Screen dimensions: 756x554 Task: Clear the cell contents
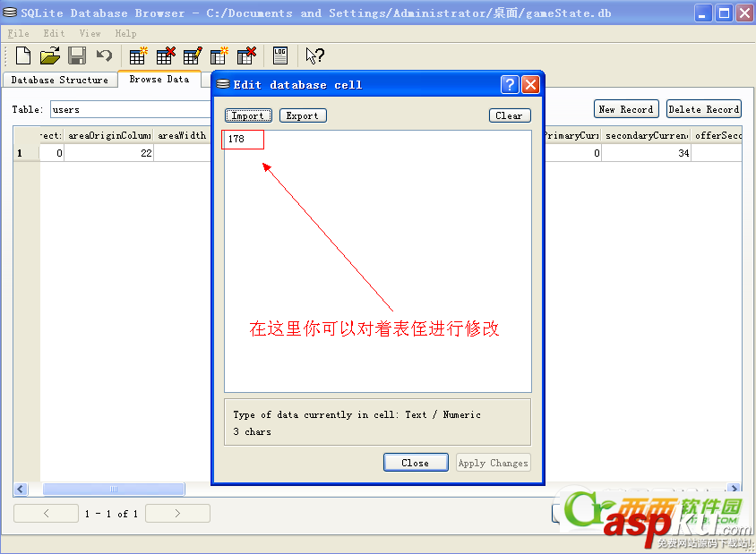tap(509, 115)
